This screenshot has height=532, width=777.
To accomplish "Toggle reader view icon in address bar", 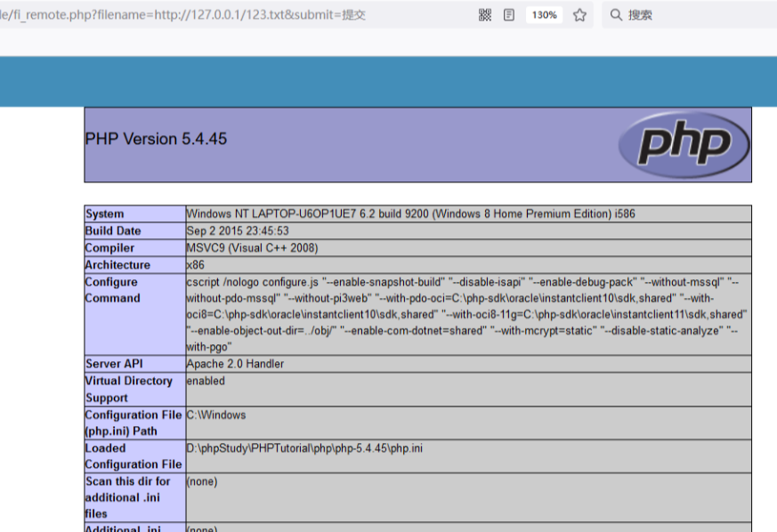I will pyautogui.click(x=509, y=15).
